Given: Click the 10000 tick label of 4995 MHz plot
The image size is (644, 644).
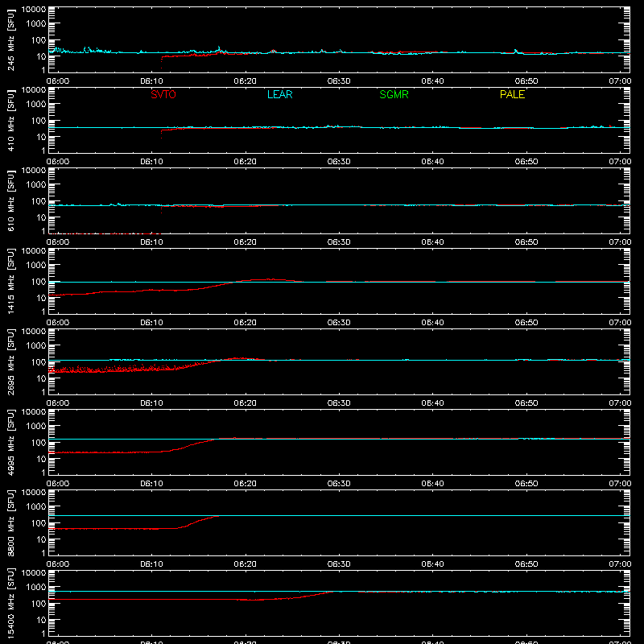Looking at the screenshot, I should [x=34, y=412].
